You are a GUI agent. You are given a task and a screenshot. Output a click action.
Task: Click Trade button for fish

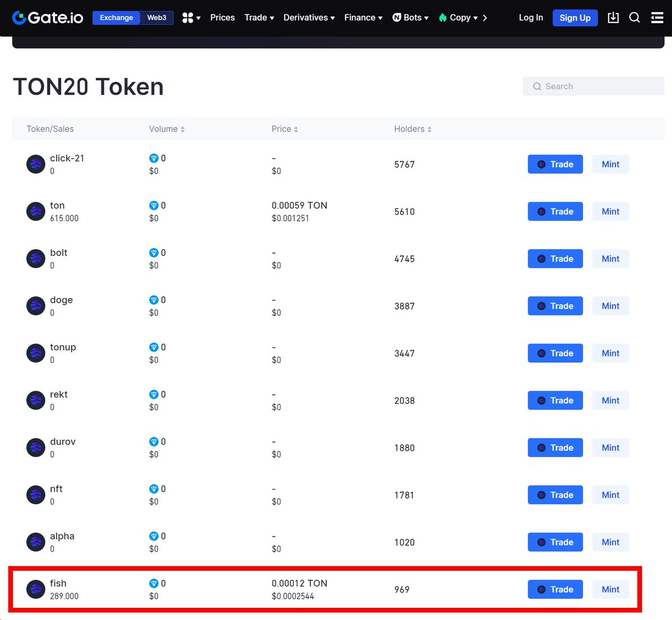556,589
